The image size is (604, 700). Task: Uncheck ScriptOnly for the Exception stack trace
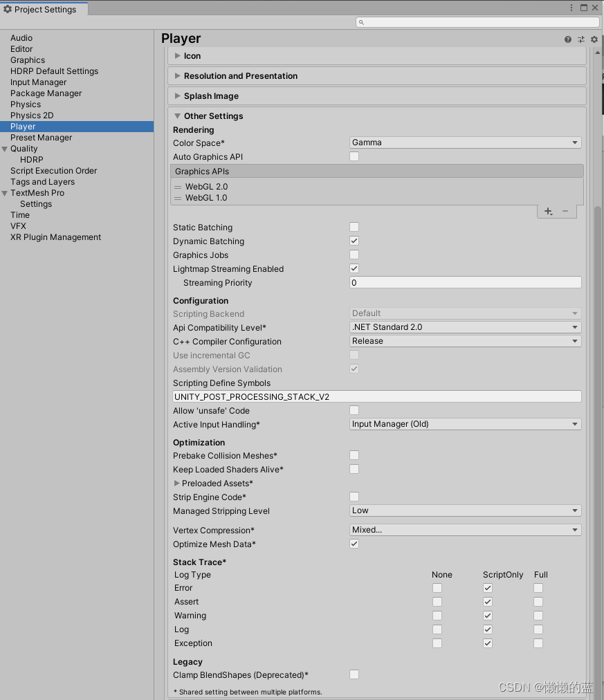tap(487, 643)
